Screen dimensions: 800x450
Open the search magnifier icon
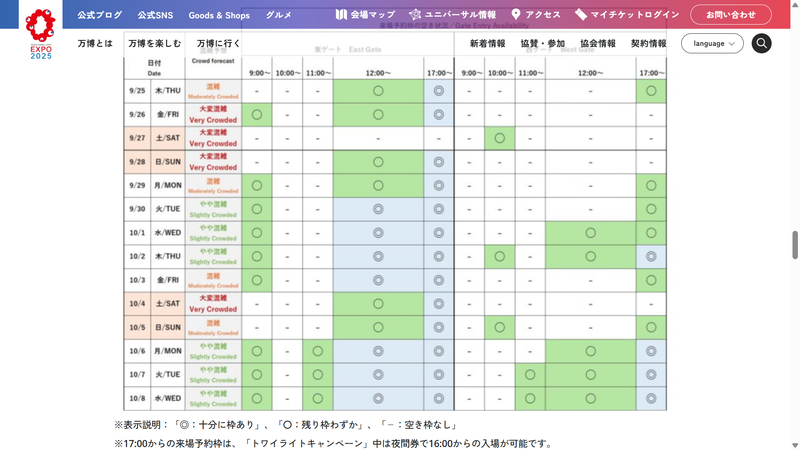click(761, 43)
